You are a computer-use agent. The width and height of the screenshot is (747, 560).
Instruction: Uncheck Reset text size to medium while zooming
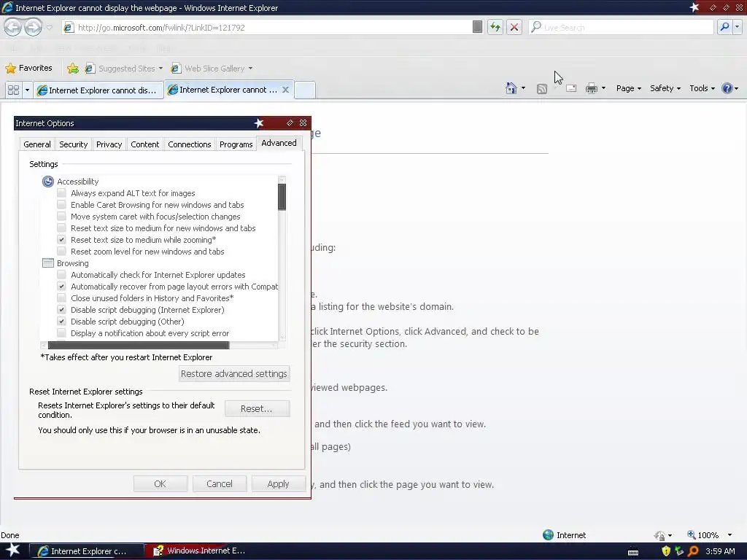(x=61, y=239)
